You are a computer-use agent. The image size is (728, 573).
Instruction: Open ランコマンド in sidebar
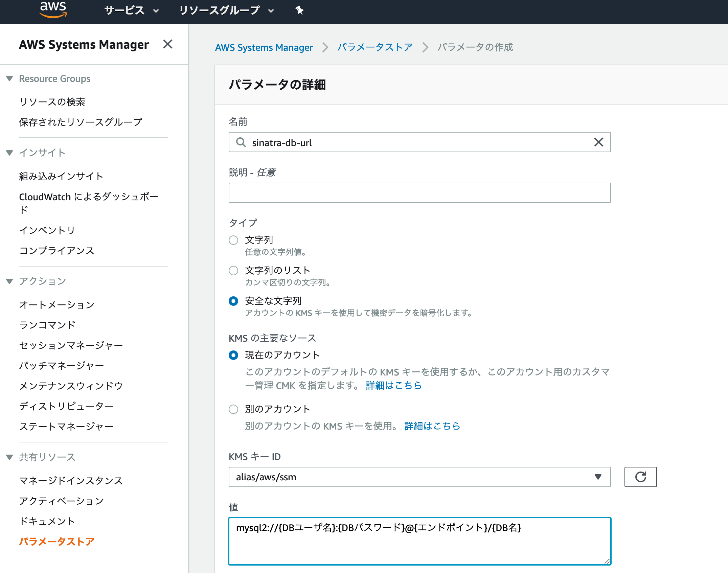47,325
